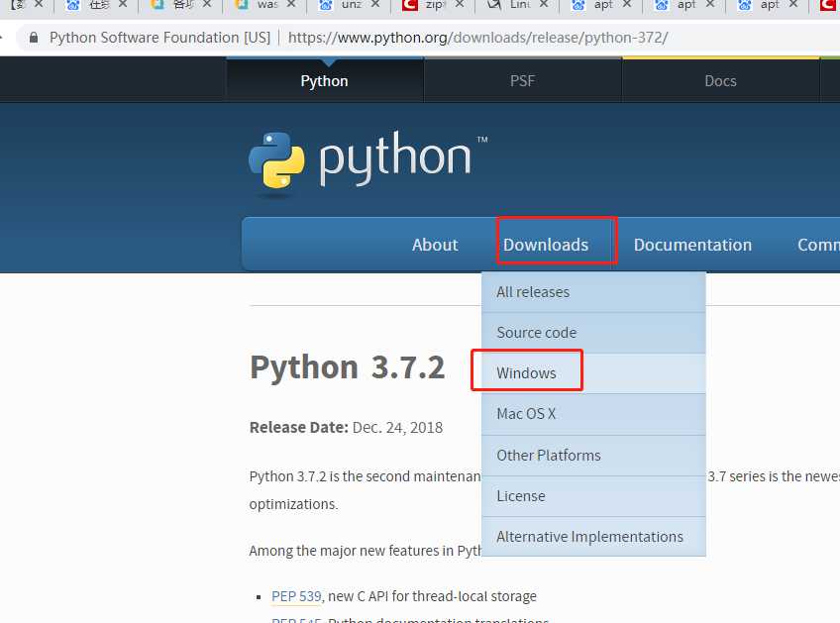840x623 pixels.
Task: Switch to the 'zip' browser tab
Action: click(434, 5)
